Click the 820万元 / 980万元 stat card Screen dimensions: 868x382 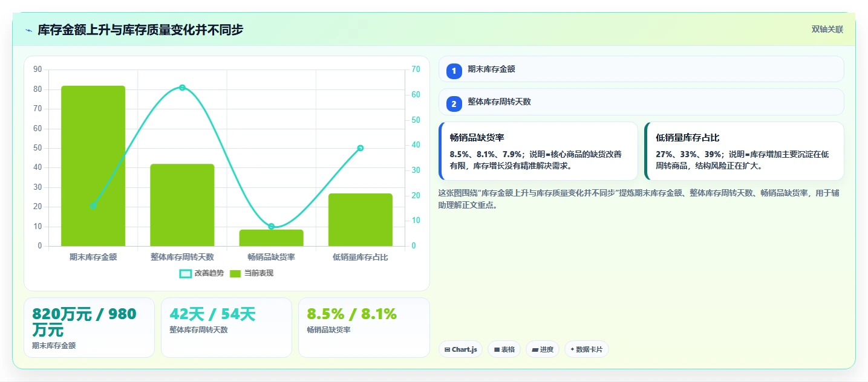tap(89, 328)
